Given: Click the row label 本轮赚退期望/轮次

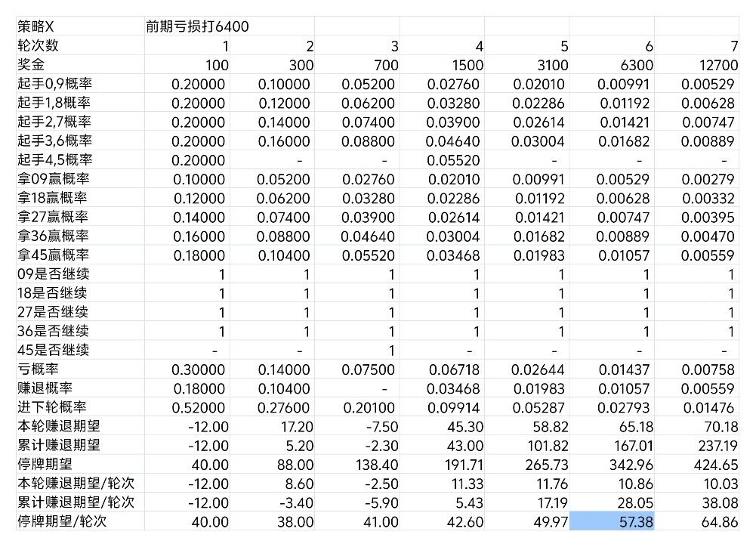Looking at the screenshot, I should [x=76, y=483].
